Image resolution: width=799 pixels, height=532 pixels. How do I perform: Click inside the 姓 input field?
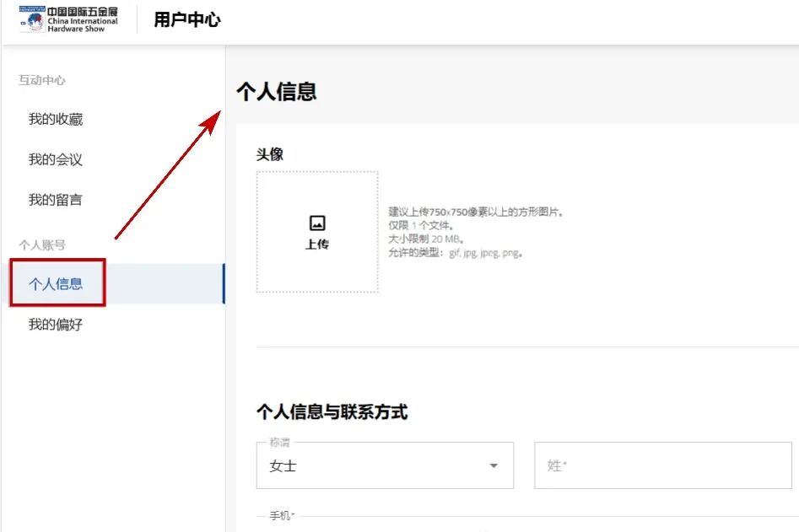click(x=663, y=465)
